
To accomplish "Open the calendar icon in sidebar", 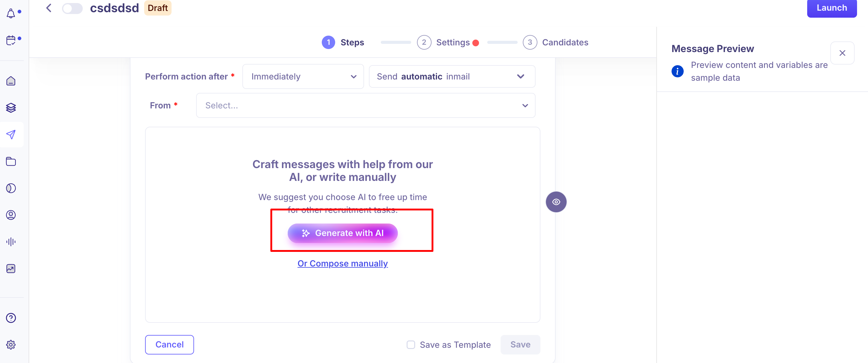I will click(x=11, y=40).
